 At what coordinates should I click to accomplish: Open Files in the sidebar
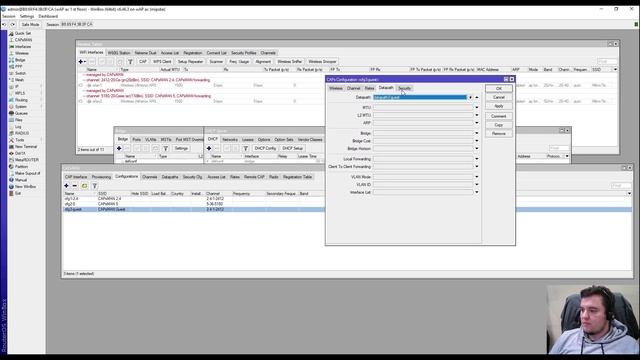point(19,120)
